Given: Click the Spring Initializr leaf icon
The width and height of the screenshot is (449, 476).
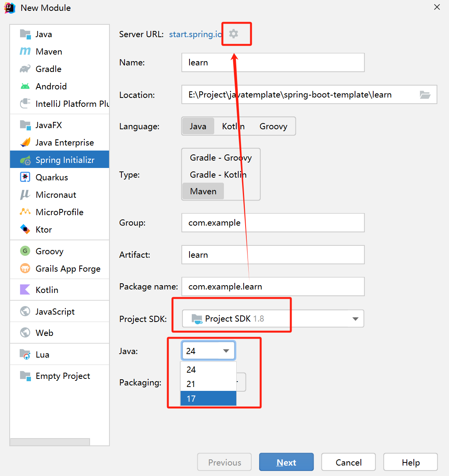Looking at the screenshot, I should (25, 160).
